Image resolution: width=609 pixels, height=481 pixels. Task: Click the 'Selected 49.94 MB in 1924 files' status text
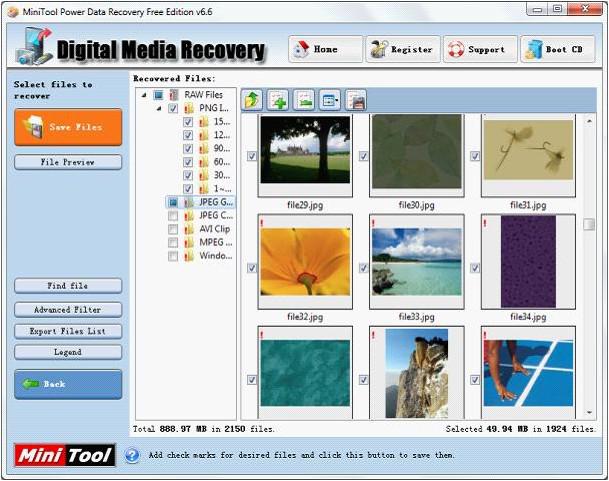point(520,429)
